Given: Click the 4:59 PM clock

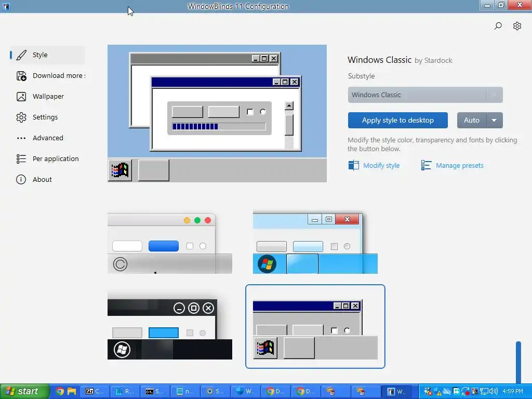Looking at the screenshot, I should pyautogui.click(x=513, y=391).
